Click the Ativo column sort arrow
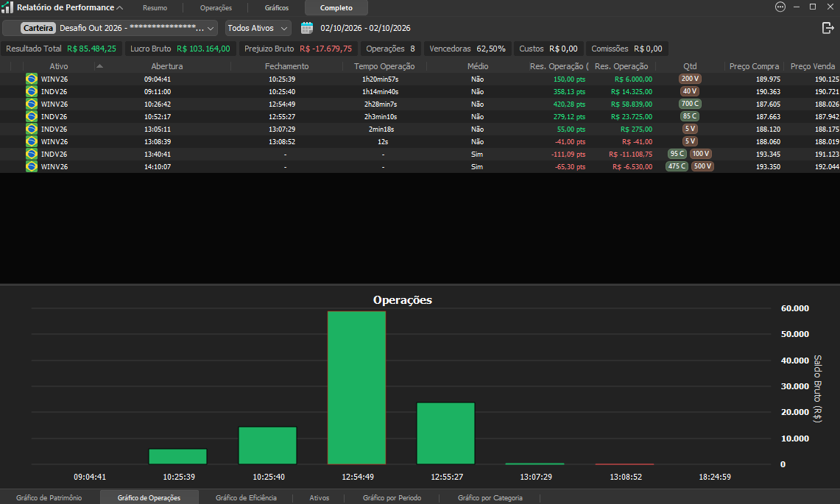The width and height of the screenshot is (840, 504). point(99,66)
